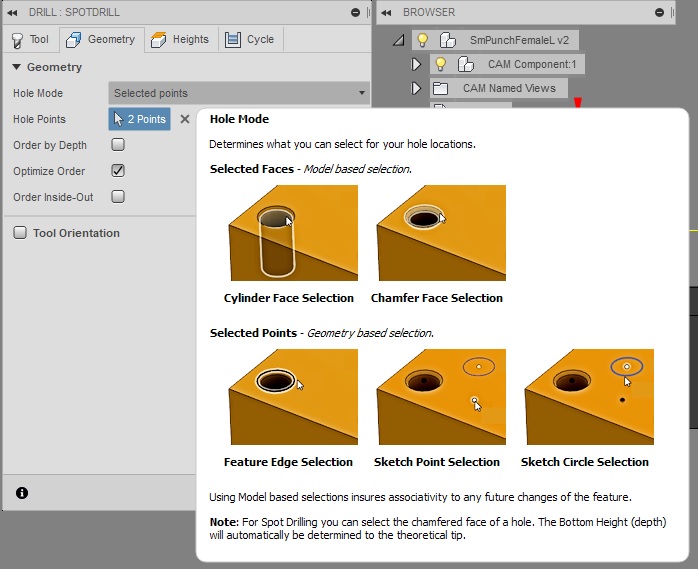The height and width of the screenshot is (569, 698).
Task: Toggle CAM Component:1 lightbulb visibility
Action: [440, 64]
